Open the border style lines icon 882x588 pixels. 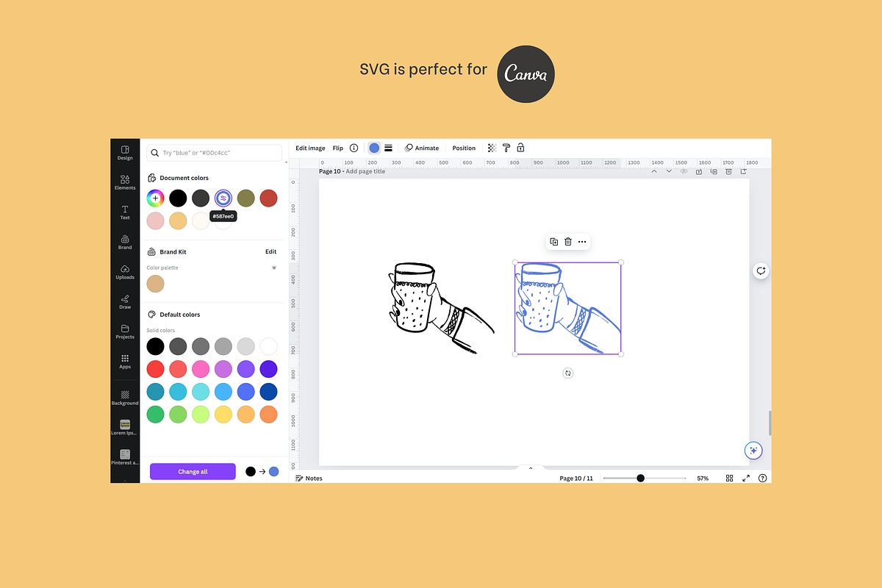coord(388,148)
